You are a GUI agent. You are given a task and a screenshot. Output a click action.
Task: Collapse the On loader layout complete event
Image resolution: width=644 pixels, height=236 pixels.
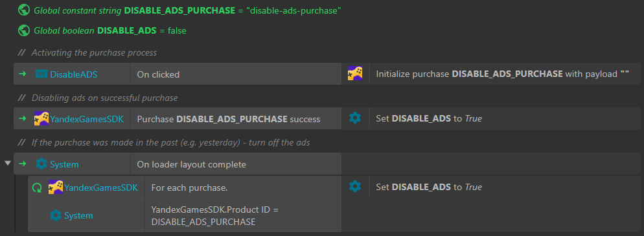[x=7, y=164]
